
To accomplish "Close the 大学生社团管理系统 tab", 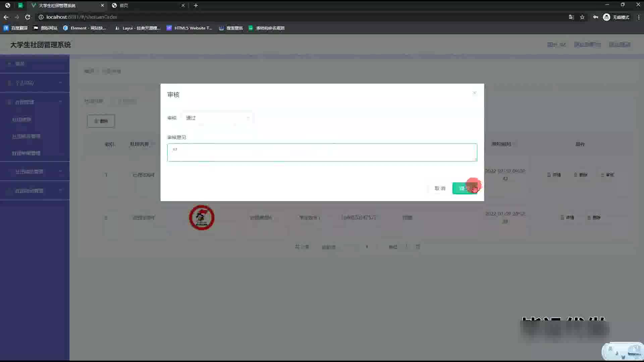I will [102, 5].
